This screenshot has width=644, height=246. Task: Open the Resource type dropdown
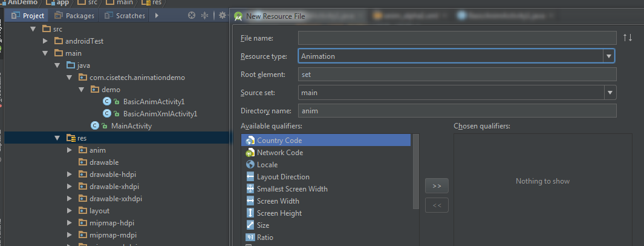609,56
